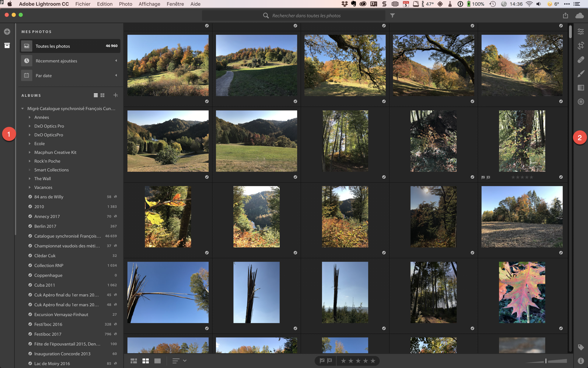This screenshot has height=368, width=588.
Task: Expand the Rock'n Poche folder
Action: 29,161
